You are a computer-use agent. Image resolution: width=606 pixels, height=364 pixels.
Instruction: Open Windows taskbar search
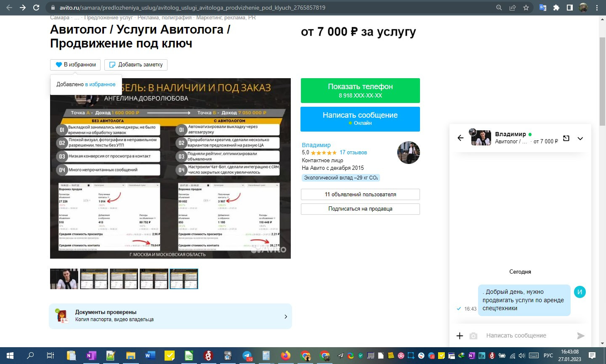click(x=30, y=356)
